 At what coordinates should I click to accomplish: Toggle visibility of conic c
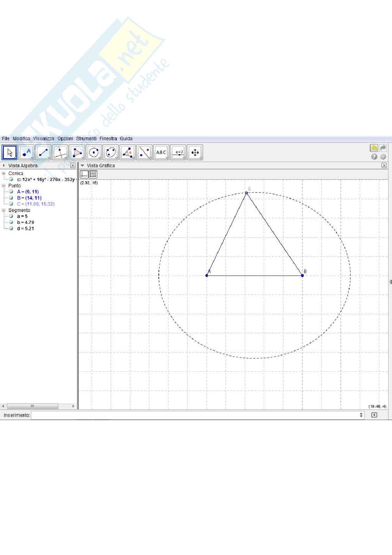click(11, 179)
